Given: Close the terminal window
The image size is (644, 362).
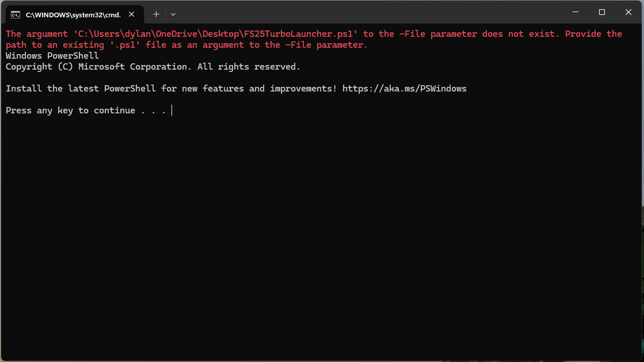Looking at the screenshot, I should (x=628, y=12).
